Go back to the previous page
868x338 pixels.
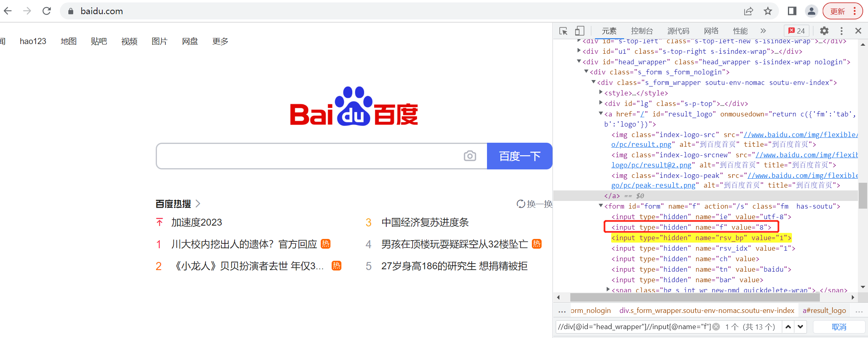8,11
